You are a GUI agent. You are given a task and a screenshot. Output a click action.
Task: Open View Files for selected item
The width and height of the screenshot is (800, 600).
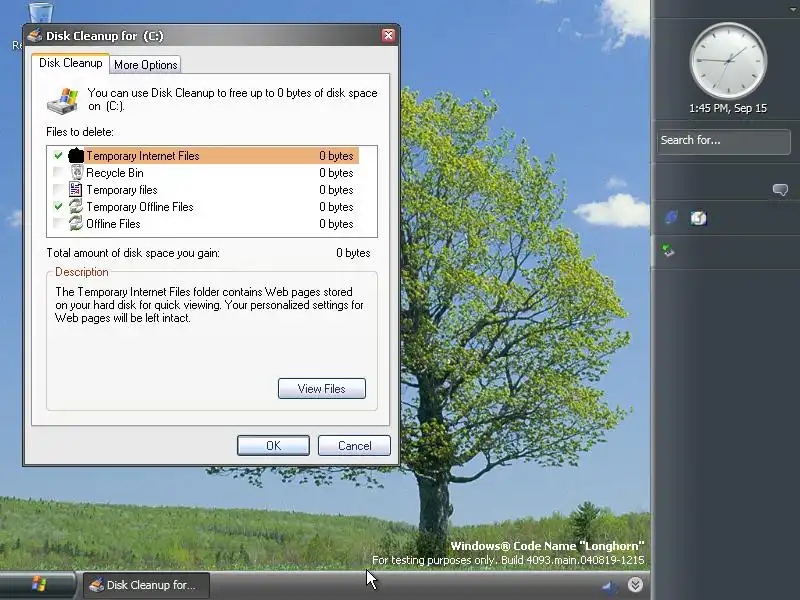[321, 389]
